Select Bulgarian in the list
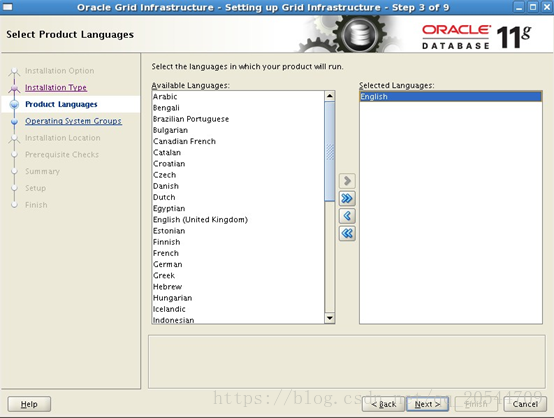Screen dimensions: 554x418 pos(238,130)
